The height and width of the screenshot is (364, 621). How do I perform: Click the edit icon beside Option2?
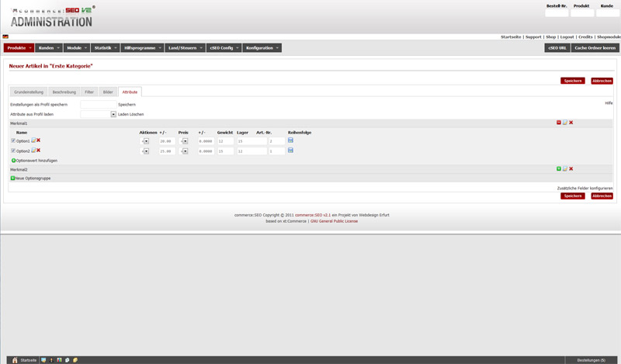(33, 151)
